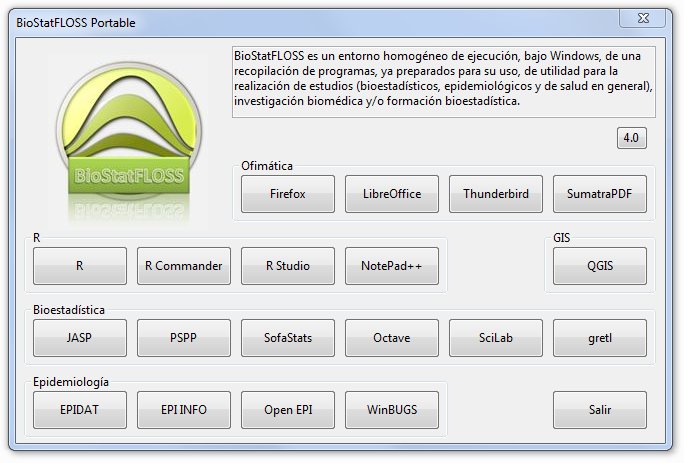Click the 4.0 version button
Image resolution: width=684 pixels, height=463 pixels.
631,138
